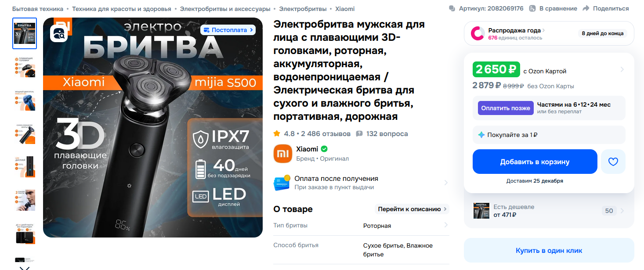Screen dimensions: 644x270
Task: Click the compare icon next to В сравнение
Action: (532, 8)
